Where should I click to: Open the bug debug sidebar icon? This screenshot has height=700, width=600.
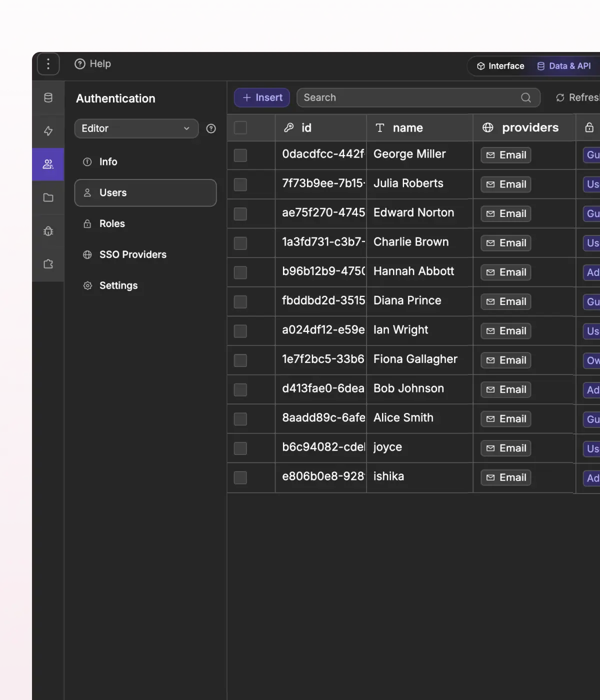tap(48, 231)
